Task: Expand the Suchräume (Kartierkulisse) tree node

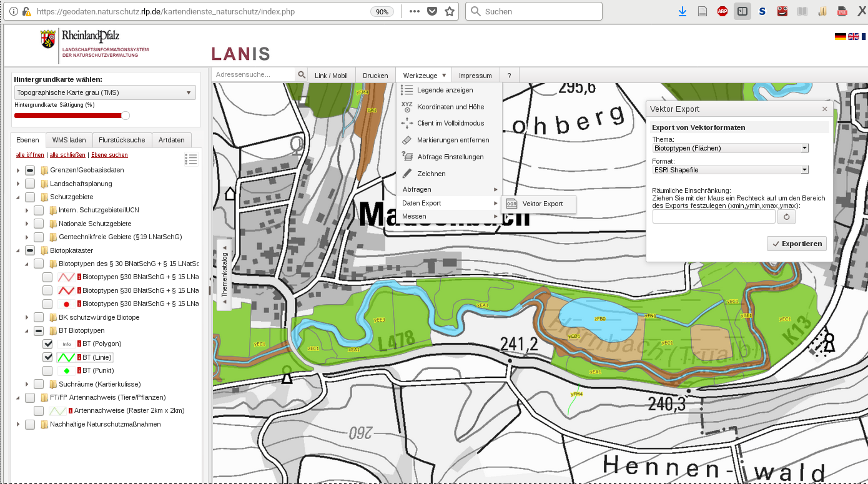Action: pos(27,384)
